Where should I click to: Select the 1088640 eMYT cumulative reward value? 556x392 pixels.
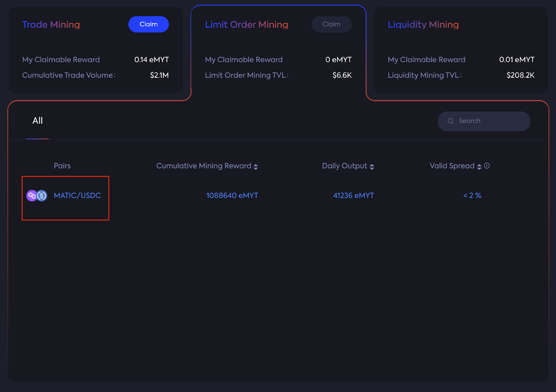(232, 195)
